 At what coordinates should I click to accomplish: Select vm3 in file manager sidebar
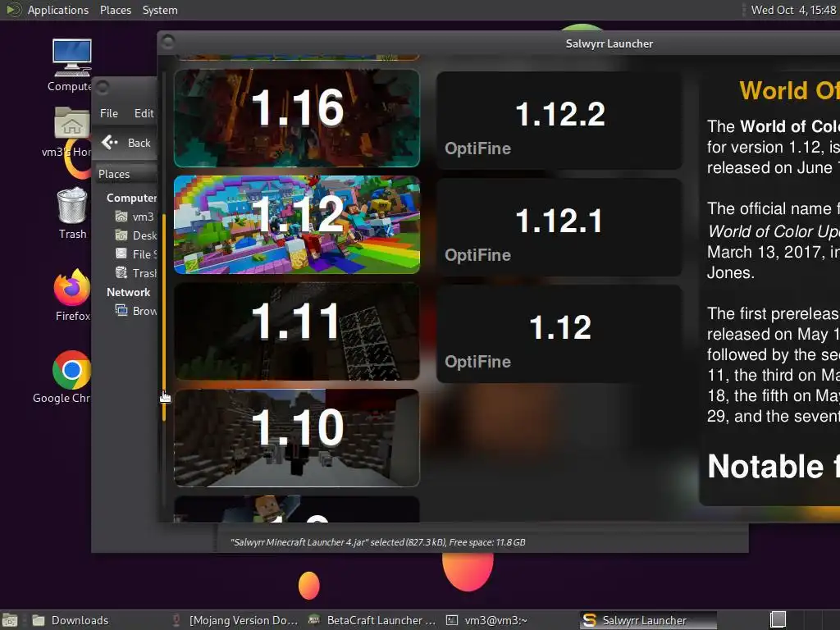(135, 217)
